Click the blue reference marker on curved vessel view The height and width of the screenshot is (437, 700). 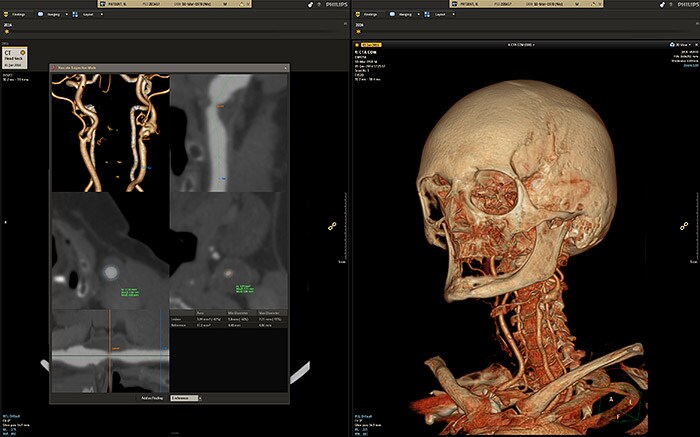(x=222, y=179)
